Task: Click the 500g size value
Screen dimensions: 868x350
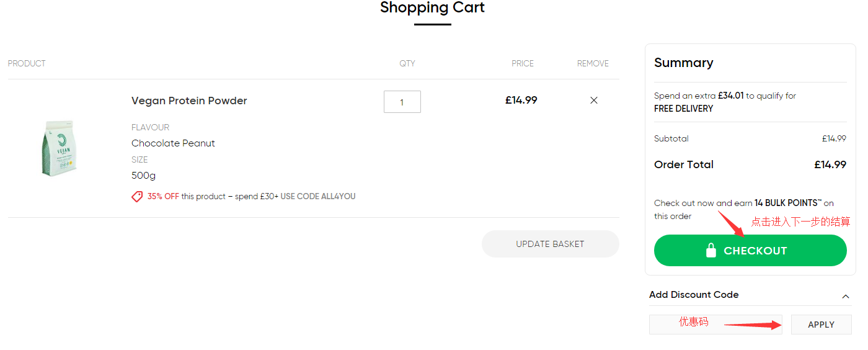Action: coord(144,176)
